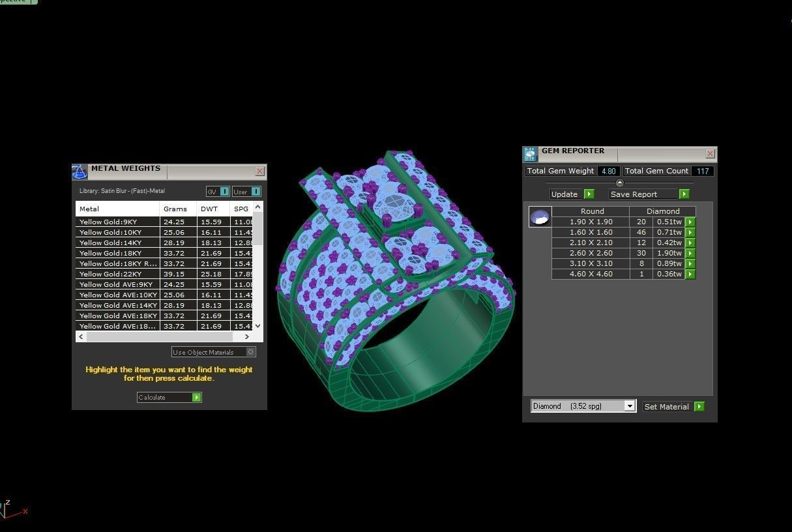Click the metal list scroll-right arrow
Screen dimensions: 792x532
point(247,336)
